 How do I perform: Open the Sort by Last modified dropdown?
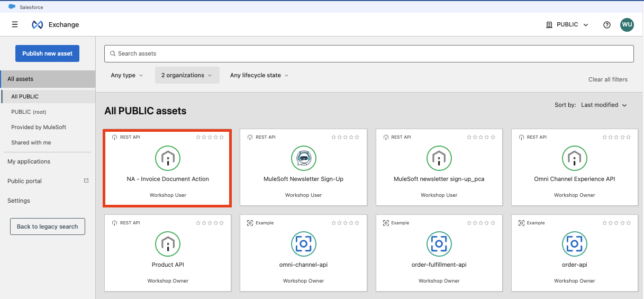pos(604,105)
